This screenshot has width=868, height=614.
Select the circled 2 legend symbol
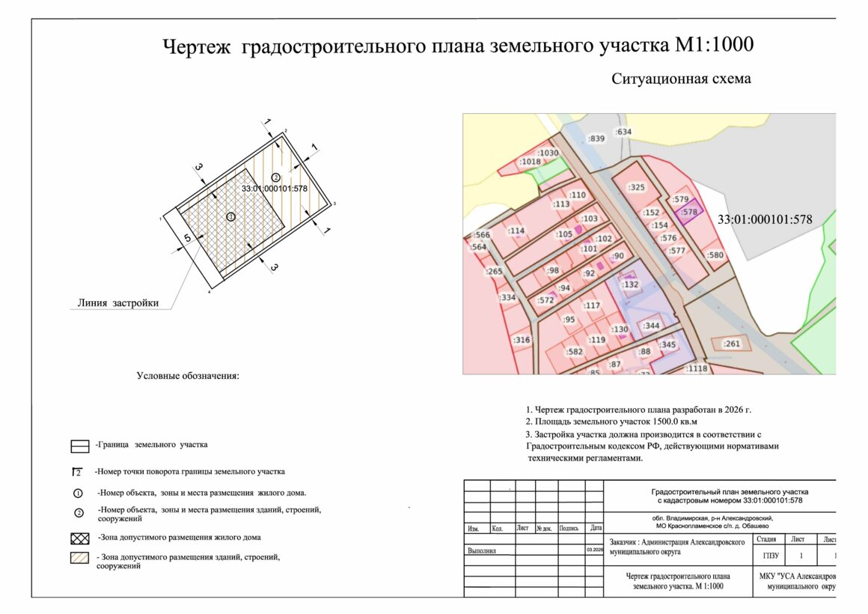coord(77,513)
